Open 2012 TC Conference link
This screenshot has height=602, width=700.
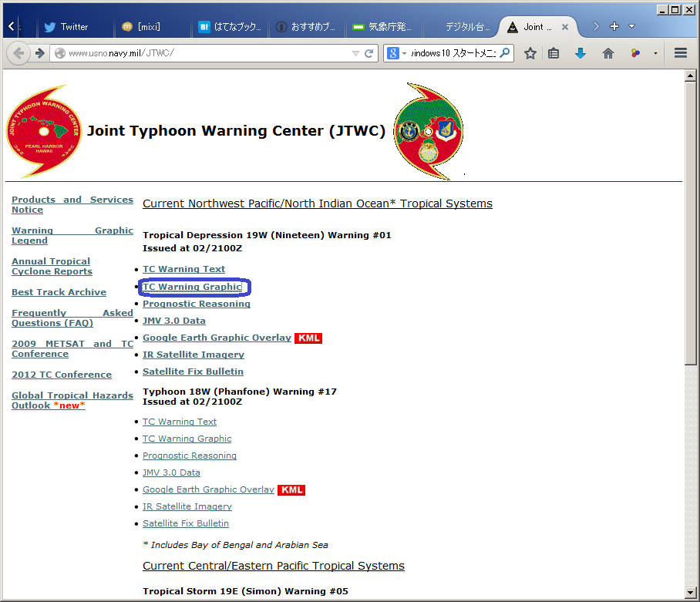coord(62,375)
